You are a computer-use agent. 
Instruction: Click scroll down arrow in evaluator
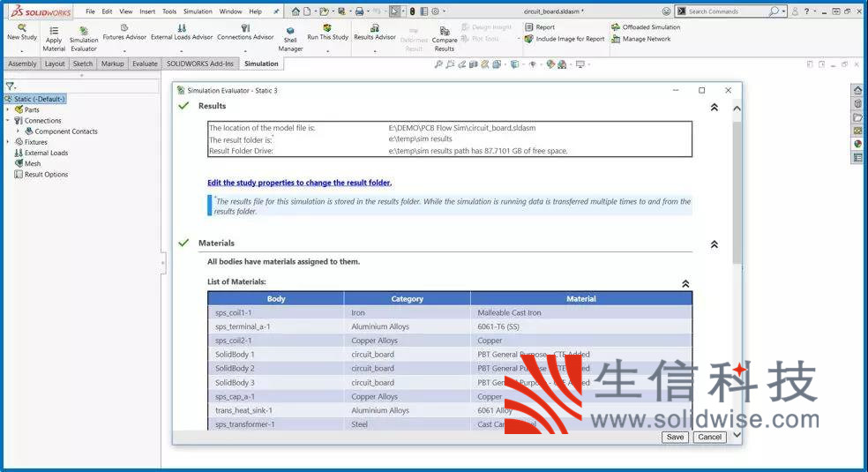click(737, 435)
